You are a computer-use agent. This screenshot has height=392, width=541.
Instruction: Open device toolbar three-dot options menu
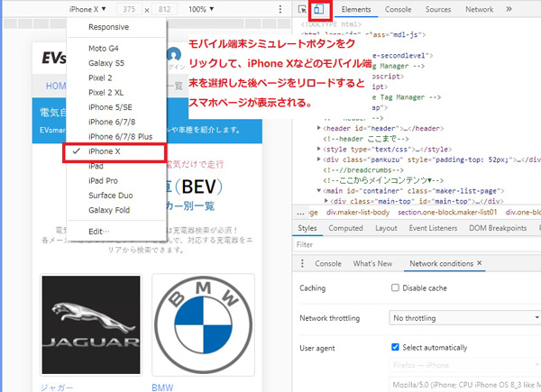point(280,9)
